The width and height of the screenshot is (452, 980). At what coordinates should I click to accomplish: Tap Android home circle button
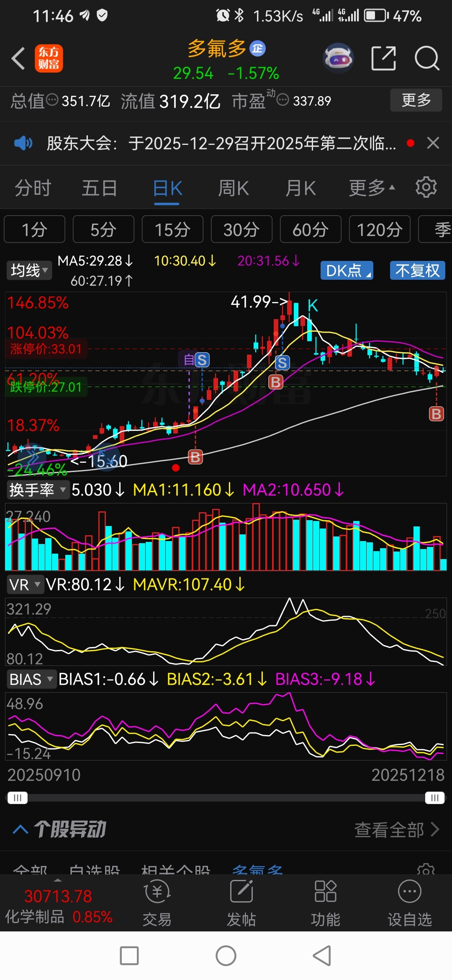tap(226, 956)
